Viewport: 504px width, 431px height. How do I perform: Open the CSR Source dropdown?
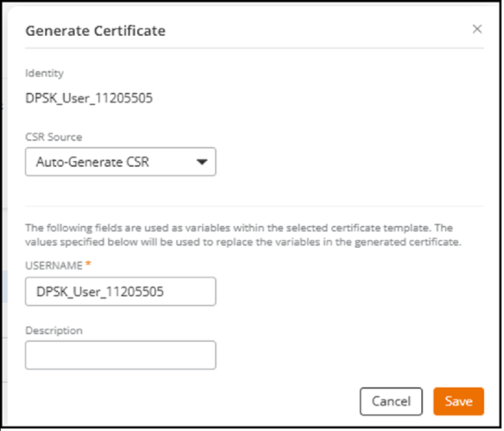pos(120,162)
